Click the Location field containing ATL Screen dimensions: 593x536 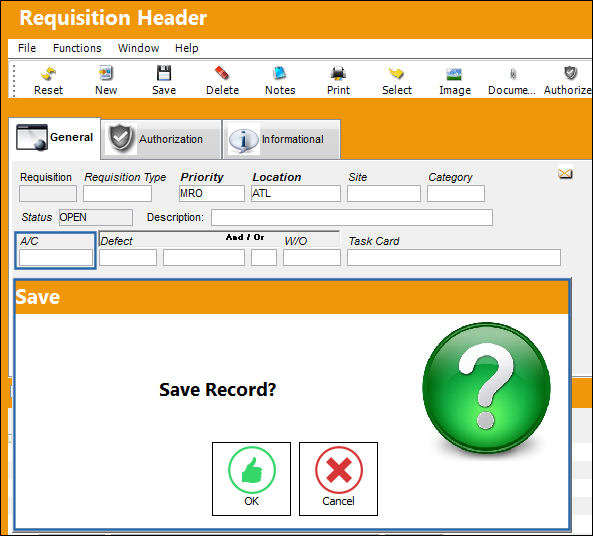[295, 193]
